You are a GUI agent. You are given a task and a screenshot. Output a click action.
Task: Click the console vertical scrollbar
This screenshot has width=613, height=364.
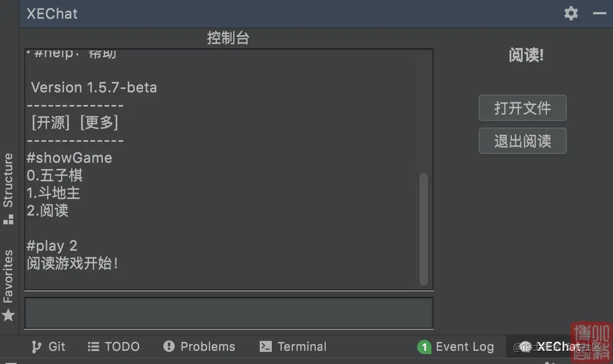(x=423, y=229)
